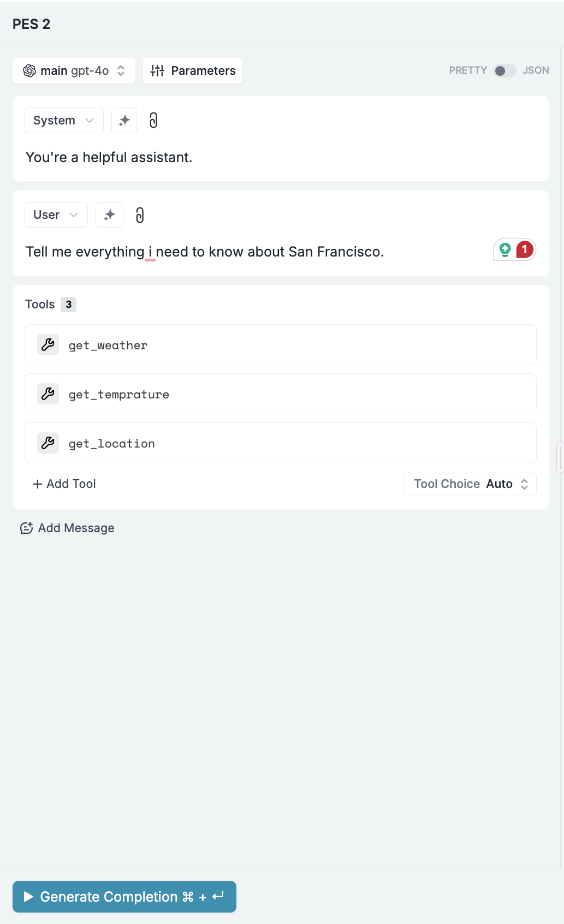Click the sparkle icon in System message
Viewport: 564px width, 924px height.
tap(124, 120)
